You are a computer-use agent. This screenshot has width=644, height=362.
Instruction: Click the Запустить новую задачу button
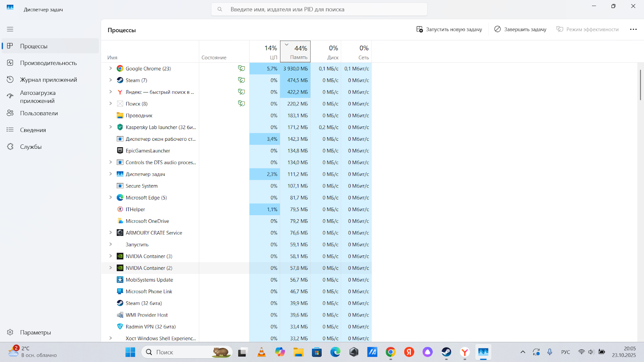(449, 29)
